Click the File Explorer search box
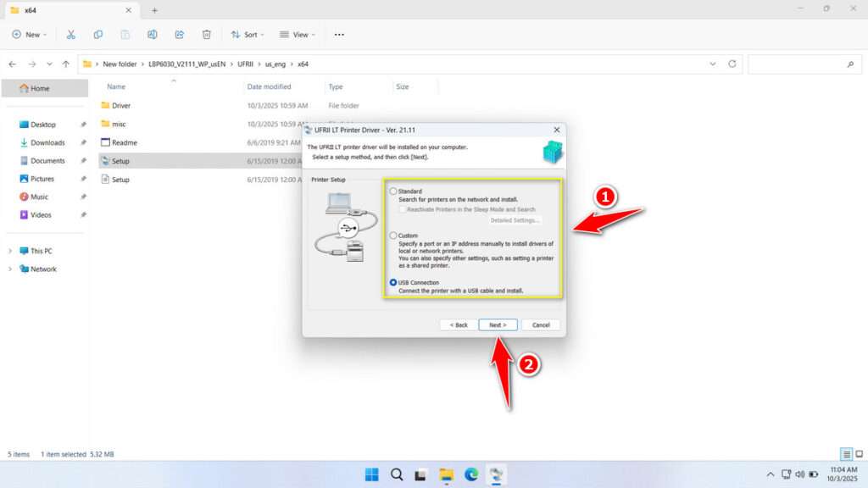This screenshot has height=488, width=868. pyautogui.click(x=802, y=64)
